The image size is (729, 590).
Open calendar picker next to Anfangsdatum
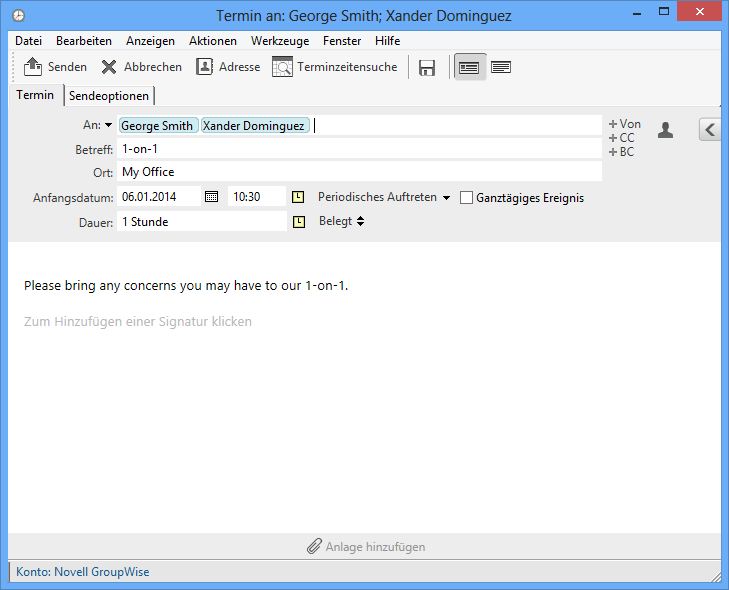[212, 197]
